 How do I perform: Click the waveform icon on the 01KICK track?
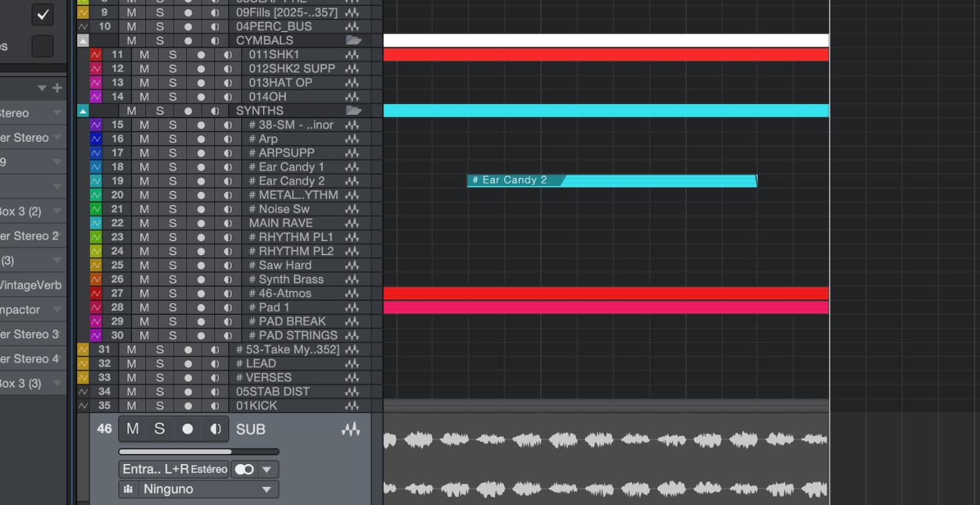350,405
